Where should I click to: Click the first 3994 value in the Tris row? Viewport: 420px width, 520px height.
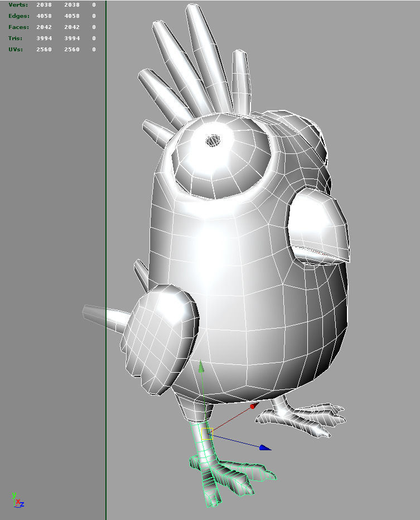point(44,38)
